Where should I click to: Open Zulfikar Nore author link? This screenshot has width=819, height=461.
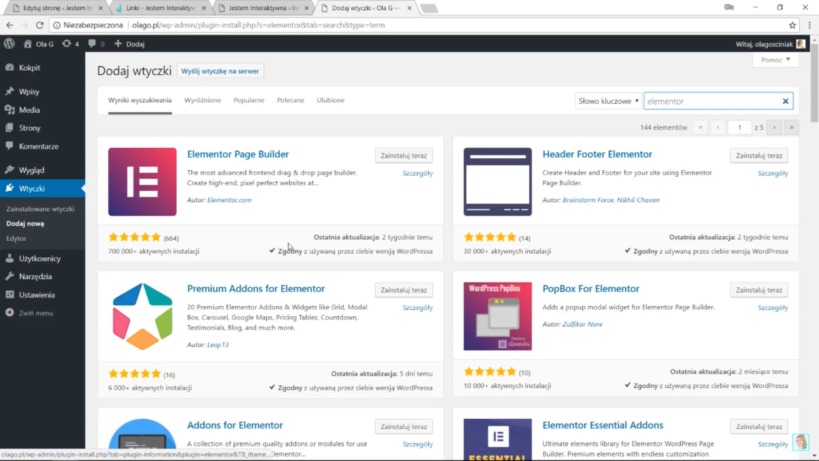(x=582, y=324)
